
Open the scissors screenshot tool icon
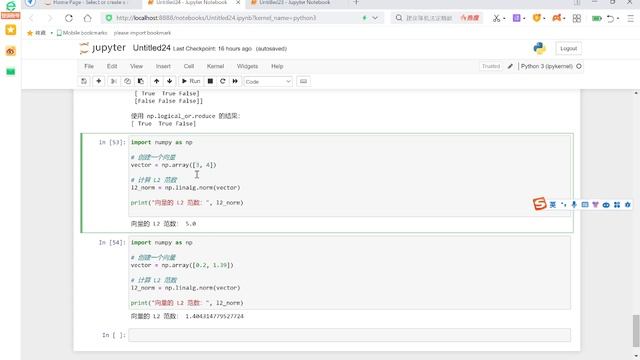(x=496, y=18)
